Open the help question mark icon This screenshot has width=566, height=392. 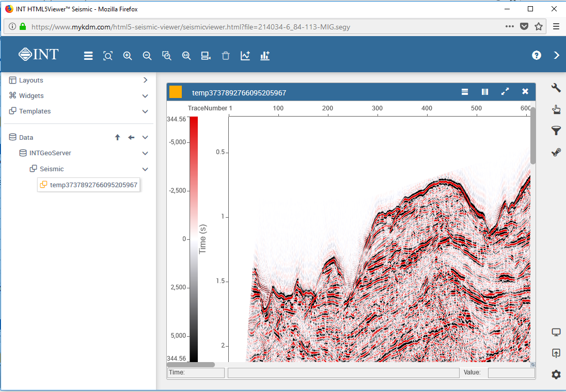[x=537, y=55]
